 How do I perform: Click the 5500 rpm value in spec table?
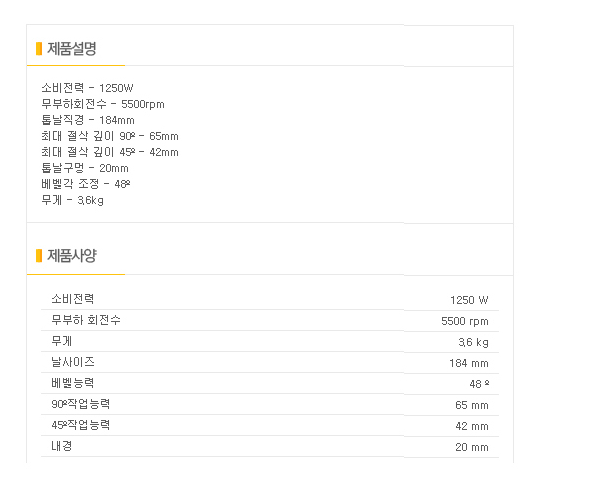(x=465, y=321)
